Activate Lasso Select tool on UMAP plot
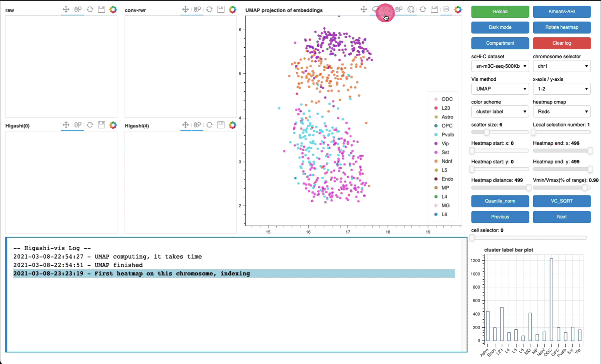601x364 pixels. pyautogui.click(x=375, y=9)
